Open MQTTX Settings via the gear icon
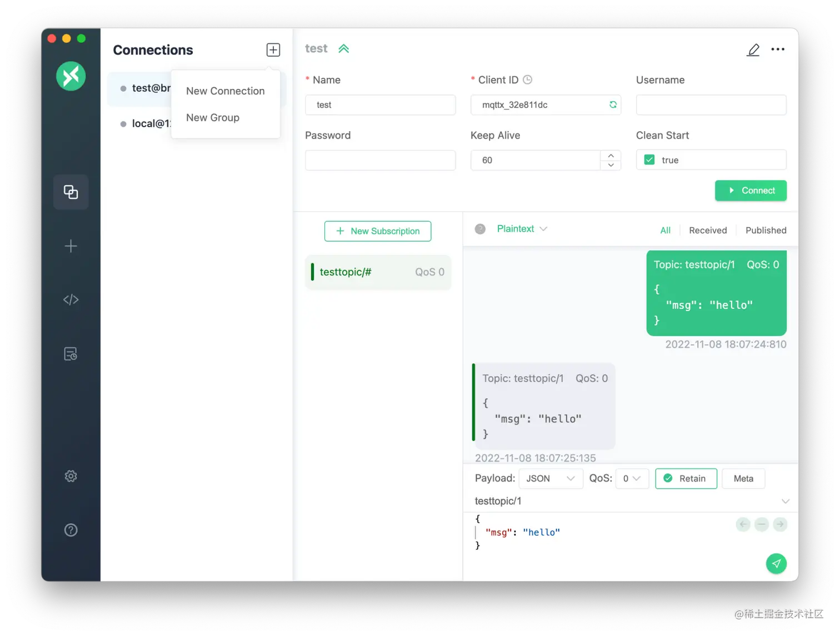Image resolution: width=840 pixels, height=636 pixels. tap(71, 476)
